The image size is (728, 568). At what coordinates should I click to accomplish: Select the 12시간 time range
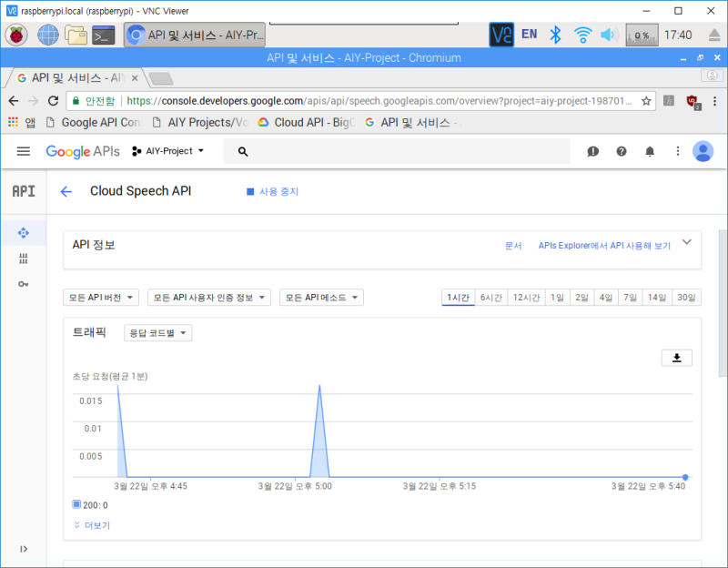[526, 298]
